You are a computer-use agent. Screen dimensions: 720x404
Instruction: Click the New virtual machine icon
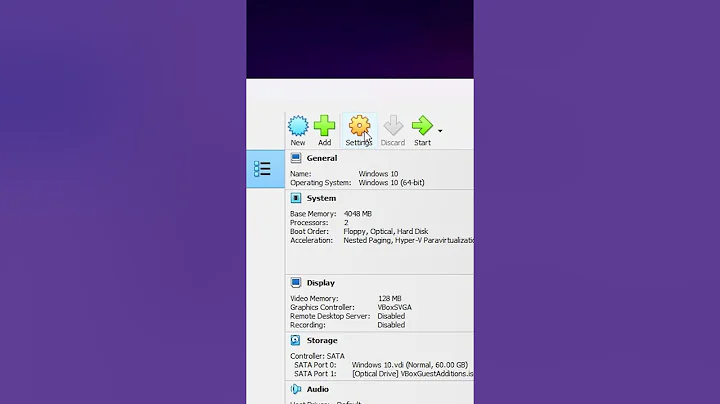pyautogui.click(x=298, y=126)
